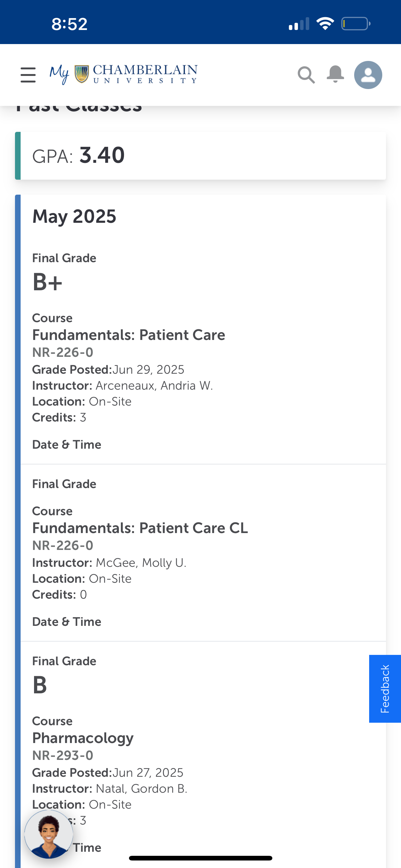
Task: Open the search magnifier icon
Action: click(x=306, y=75)
